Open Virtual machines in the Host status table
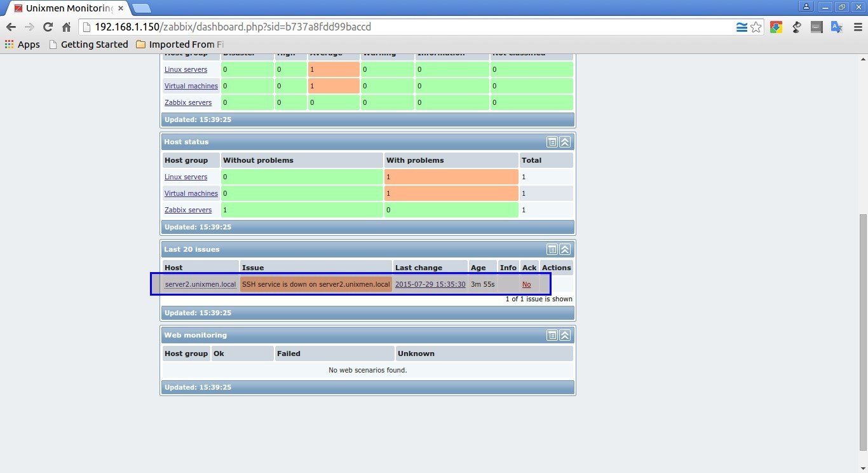This screenshot has width=868, height=473. point(191,193)
